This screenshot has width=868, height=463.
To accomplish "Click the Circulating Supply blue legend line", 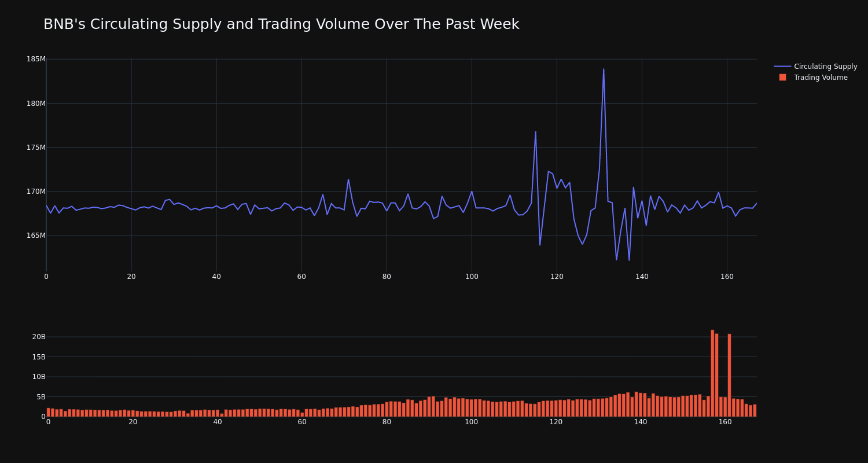I will (x=782, y=67).
